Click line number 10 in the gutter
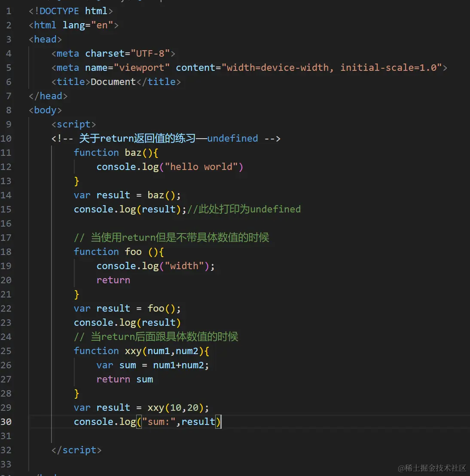The height and width of the screenshot is (476, 470). (x=6, y=139)
